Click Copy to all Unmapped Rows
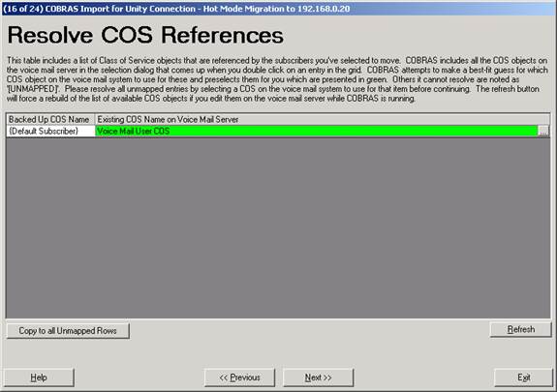Screen dimensions: 557x392 coord(68,331)
